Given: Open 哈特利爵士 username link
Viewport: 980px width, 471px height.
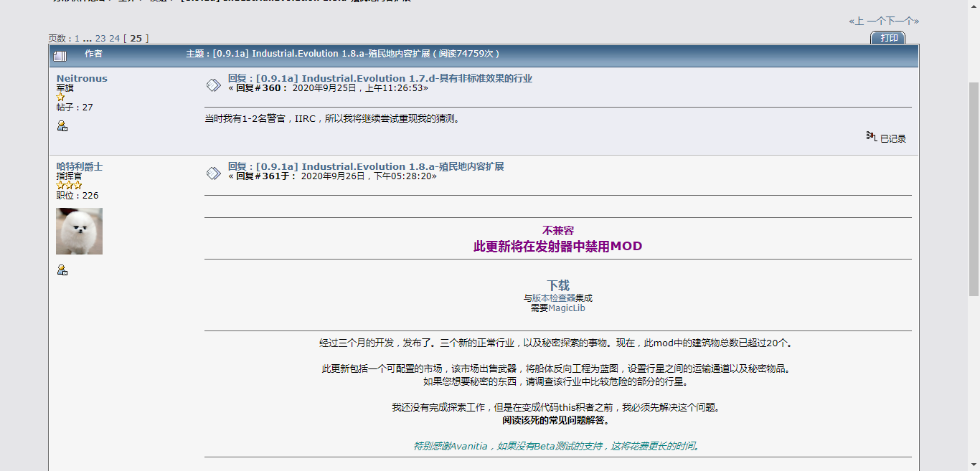Looking at the screenshot, I should tap(80, 166).
